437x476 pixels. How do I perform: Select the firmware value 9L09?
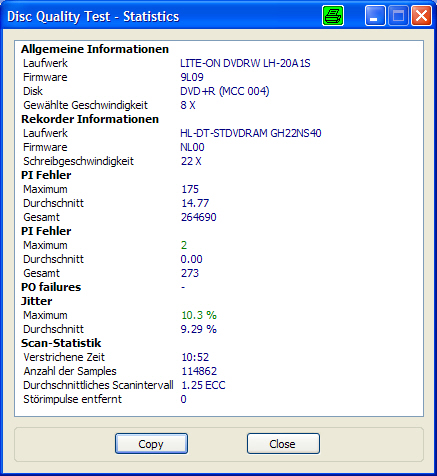[192, 77]
